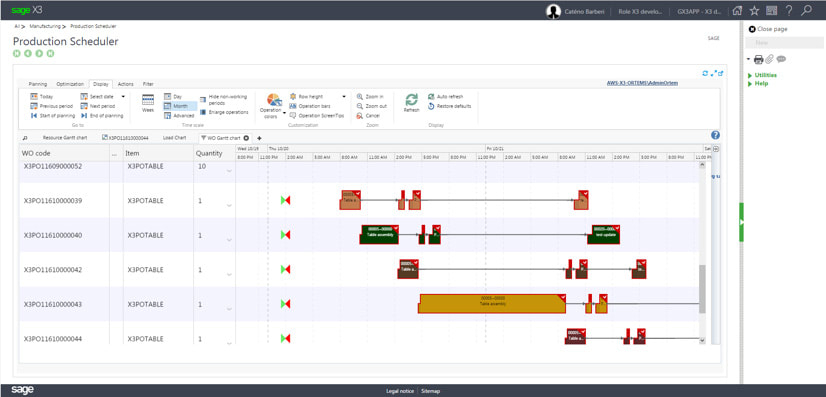
Task: Open Caténo Barberi user profile
Action: tap(576, 11)
